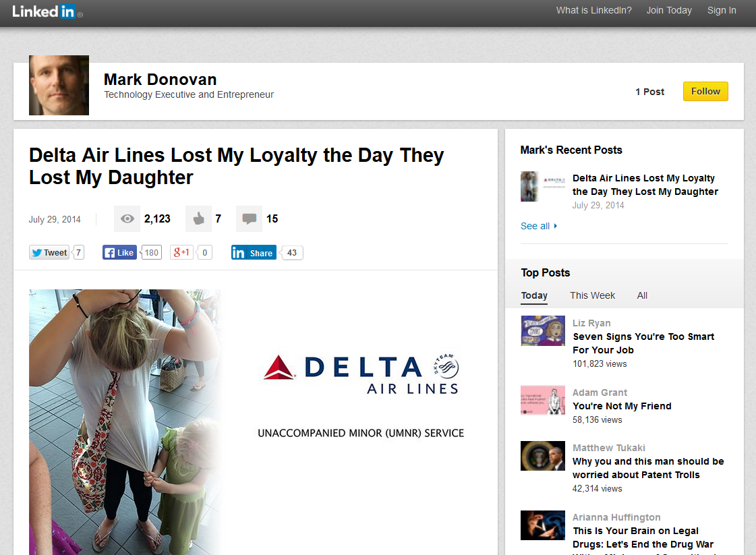Click the views eye icon
Screen dimensions: 756x555
click(x=127, y=218)
